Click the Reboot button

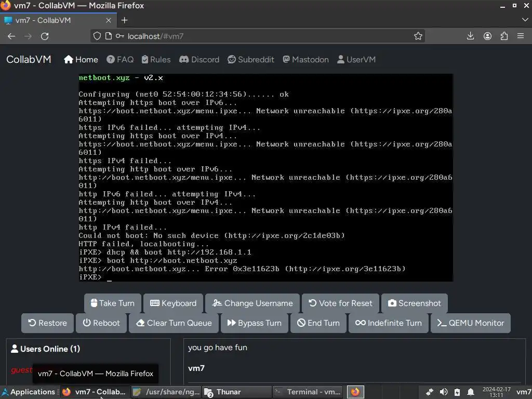(x=101, y=323)
